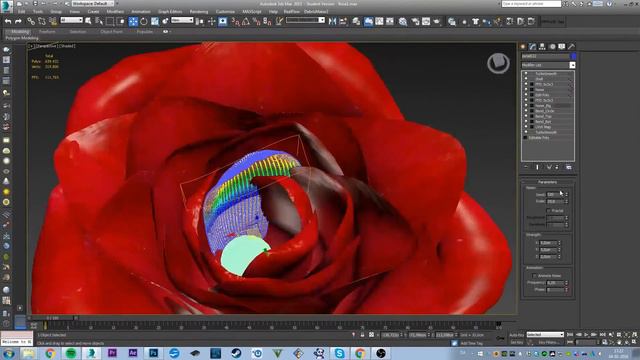Open the Rendering menu
Screen dimensions: 640x360
point(199,11)
